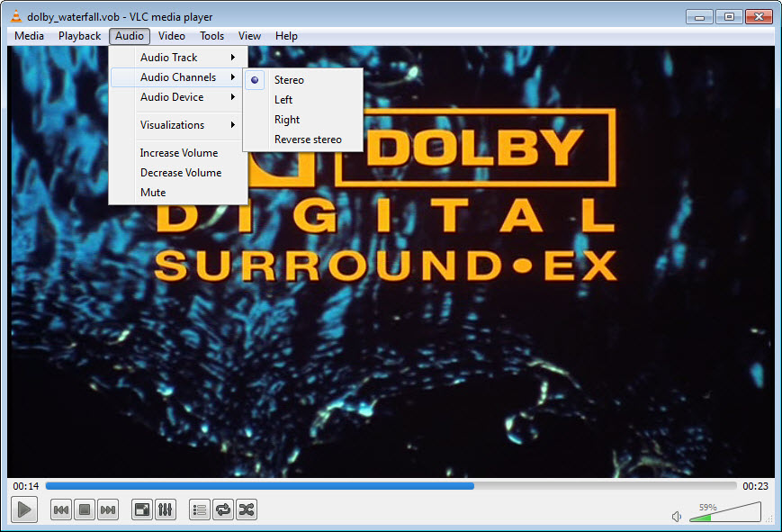Image resolution: width=782 pixels, height=532 pixels.
Task: Open the Help menu
Action: [286, 36]
